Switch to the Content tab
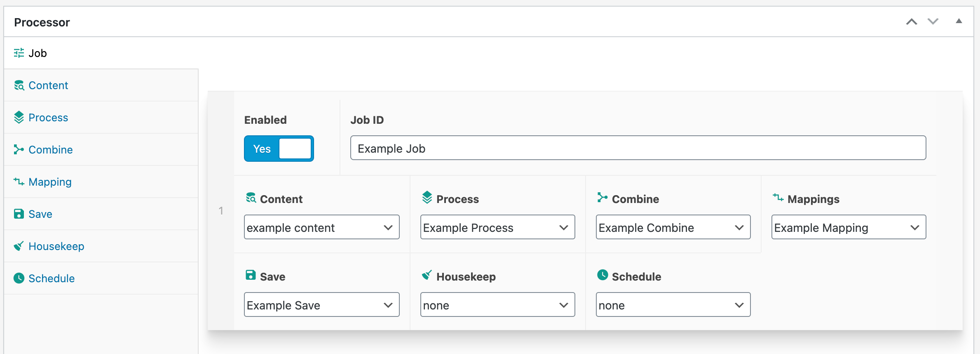 (101, 85)
